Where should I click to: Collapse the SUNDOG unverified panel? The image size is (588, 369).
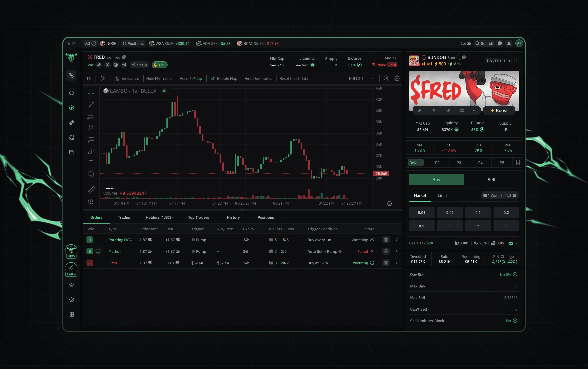(x=517, y=61)
